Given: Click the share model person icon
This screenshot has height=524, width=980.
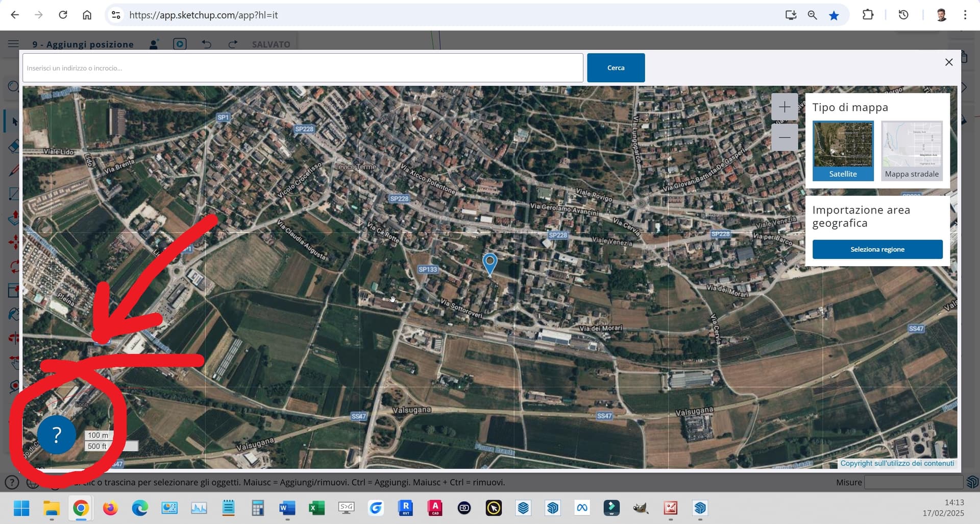Looking at the screenshot, I should (154, 44).
